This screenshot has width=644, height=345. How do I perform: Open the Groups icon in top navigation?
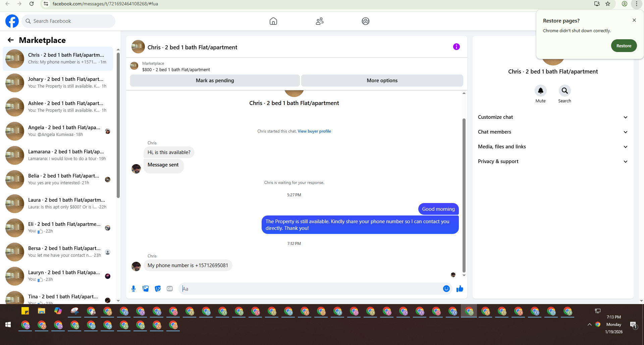point(366,21)
